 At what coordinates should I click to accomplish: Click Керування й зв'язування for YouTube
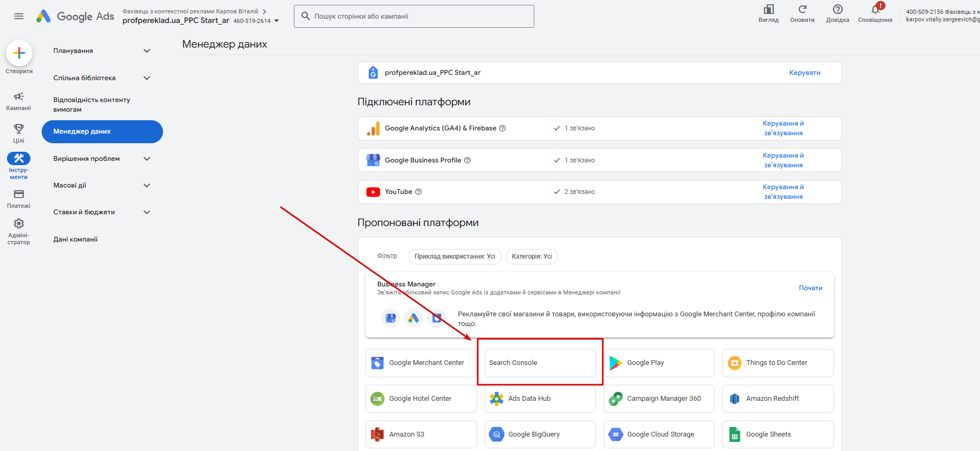783,192
